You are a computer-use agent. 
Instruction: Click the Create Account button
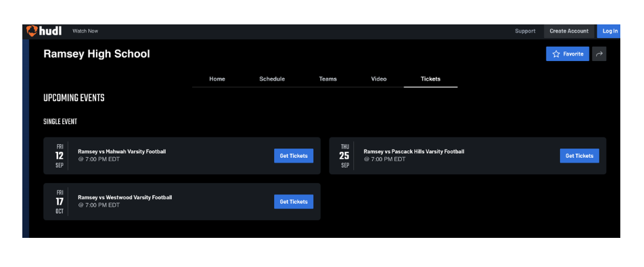(x=569, y=31)
